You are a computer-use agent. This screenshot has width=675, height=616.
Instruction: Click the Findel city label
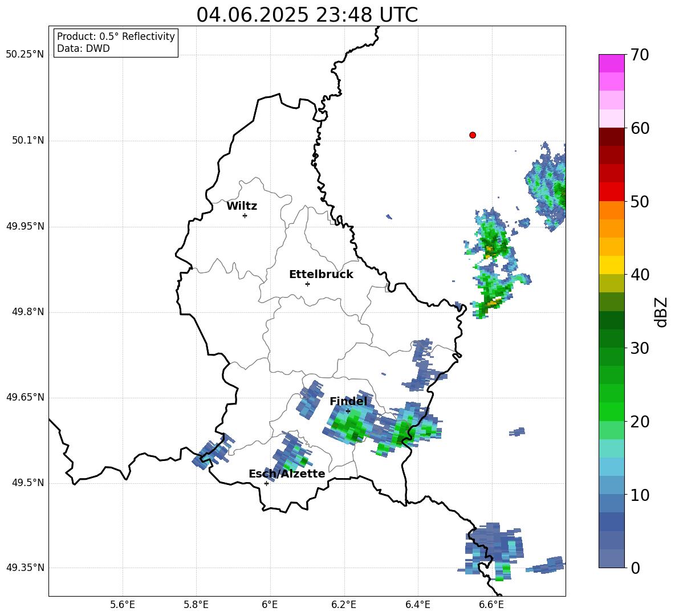[348, 401]
